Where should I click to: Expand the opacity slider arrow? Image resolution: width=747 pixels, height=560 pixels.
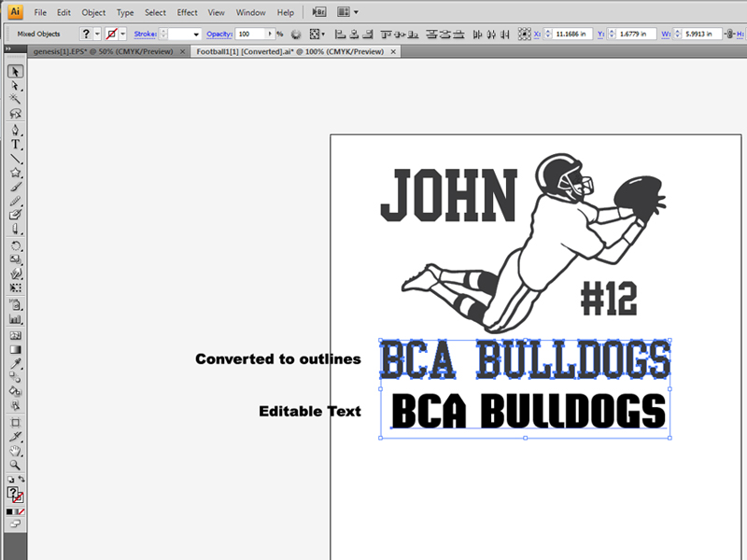click(270, 34)
